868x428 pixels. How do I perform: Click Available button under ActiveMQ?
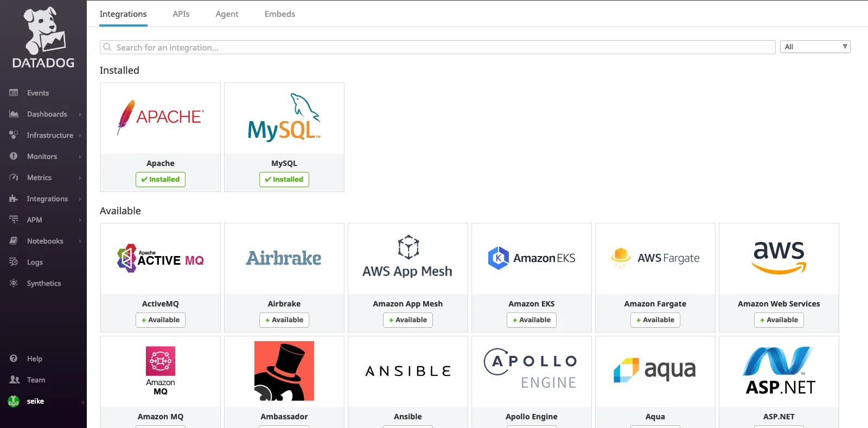click(161, 320)
